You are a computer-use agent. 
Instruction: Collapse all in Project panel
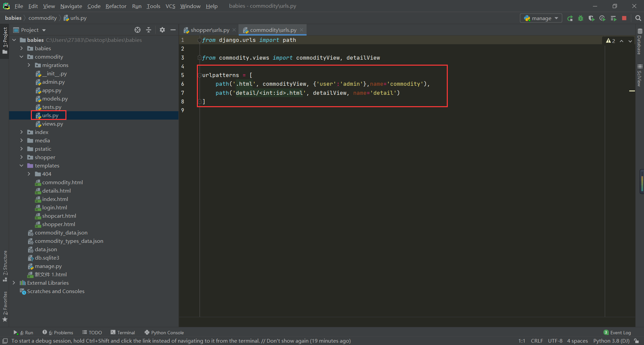[x=149, y=30]
